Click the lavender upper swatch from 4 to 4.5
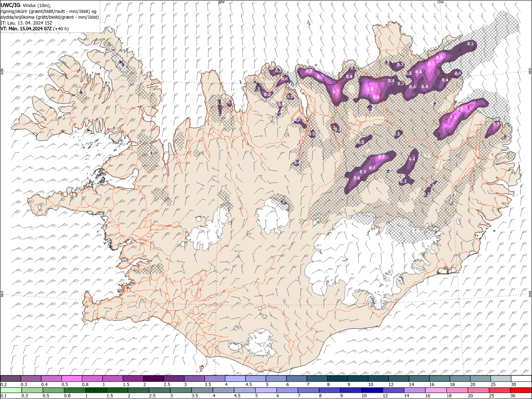Viewport: 532px width, 399px height. [x=235, y=379]
